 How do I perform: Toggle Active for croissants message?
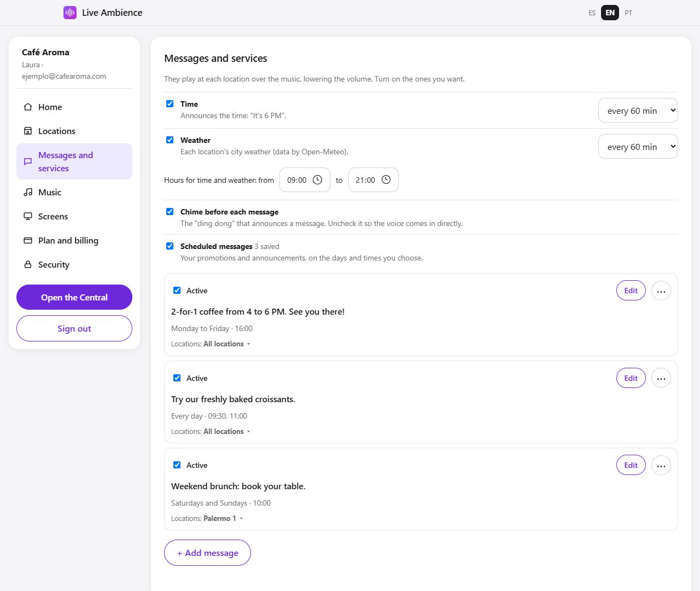[x=177, y=378]
